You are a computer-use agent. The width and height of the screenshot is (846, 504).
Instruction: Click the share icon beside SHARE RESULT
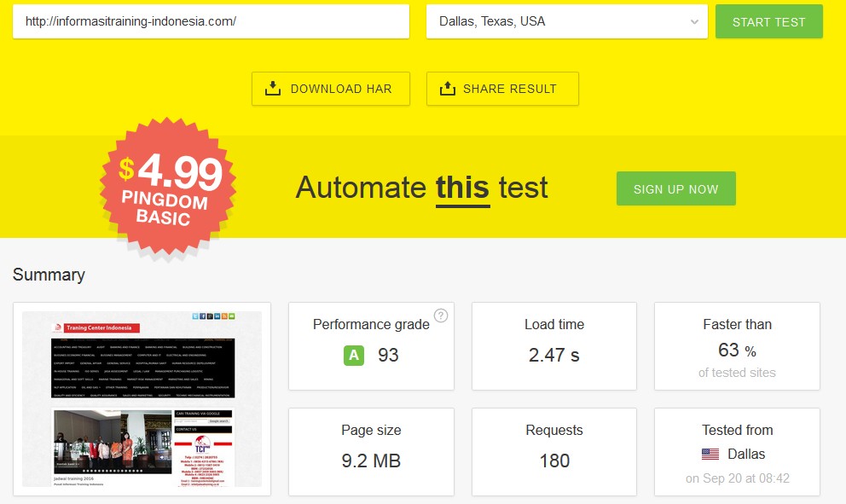point(447,88)
